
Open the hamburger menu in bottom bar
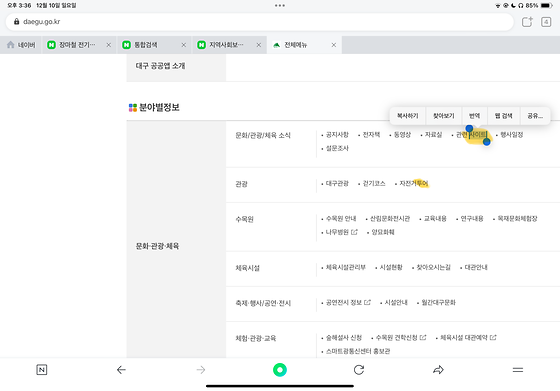coord(518,370)
